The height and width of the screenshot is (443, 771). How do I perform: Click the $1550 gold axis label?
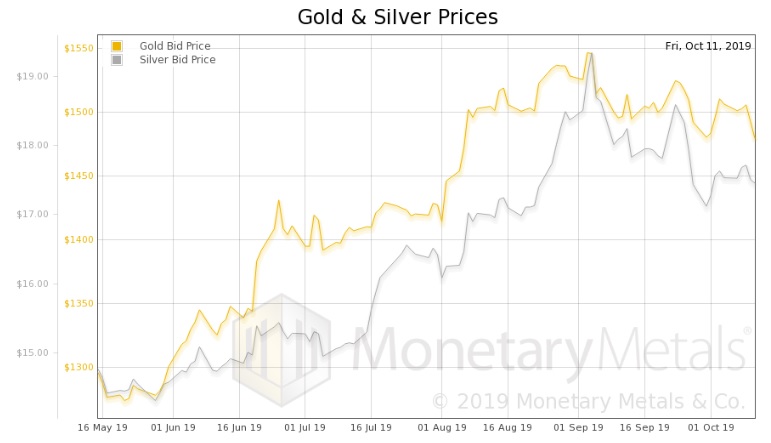coord(78,48)
